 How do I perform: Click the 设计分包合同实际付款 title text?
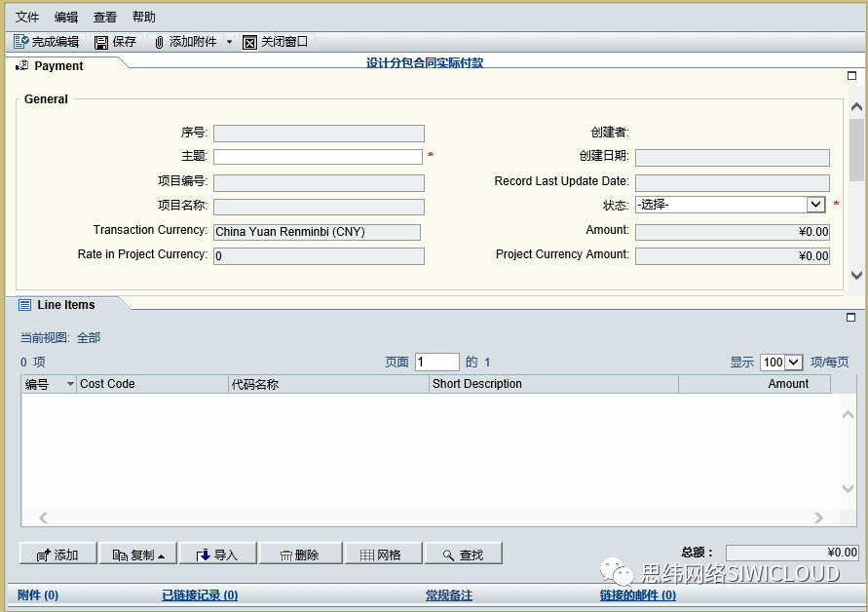click(425, 62)
